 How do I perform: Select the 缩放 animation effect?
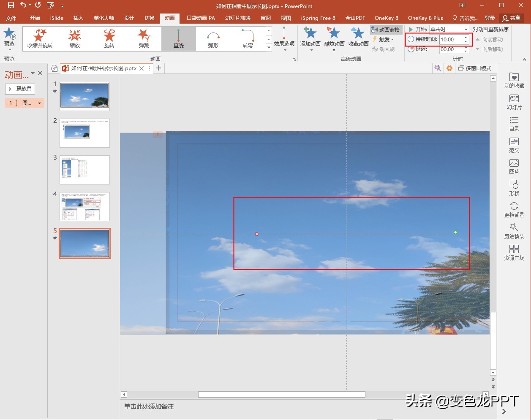[x=75, y=39]
